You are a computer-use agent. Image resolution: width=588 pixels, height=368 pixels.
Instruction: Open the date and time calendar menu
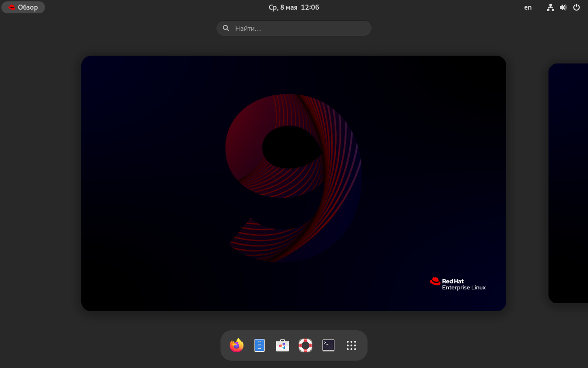(x=294, y=7)
